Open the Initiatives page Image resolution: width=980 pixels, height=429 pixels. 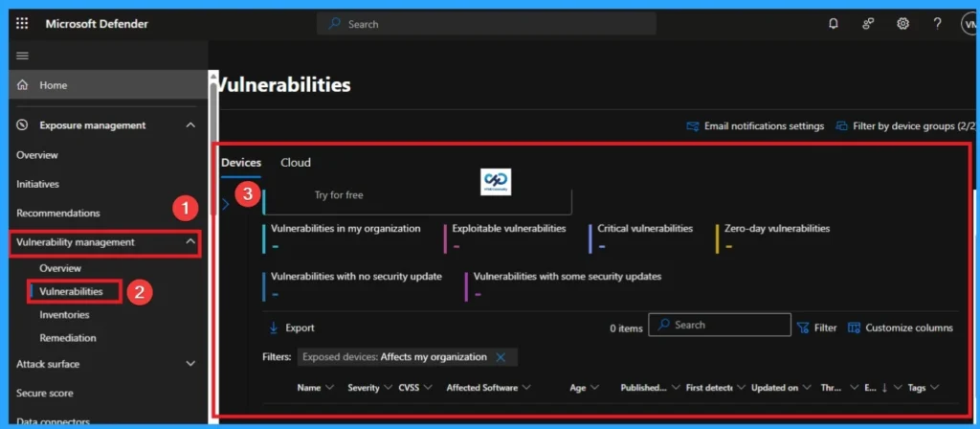coord(37,185)
